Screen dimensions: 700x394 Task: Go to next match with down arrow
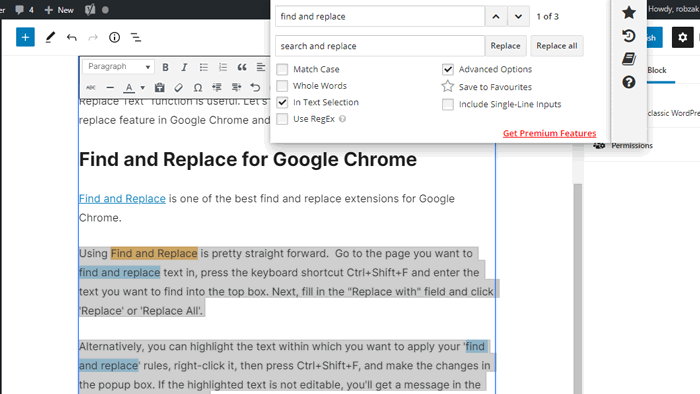tap(518, 17)
